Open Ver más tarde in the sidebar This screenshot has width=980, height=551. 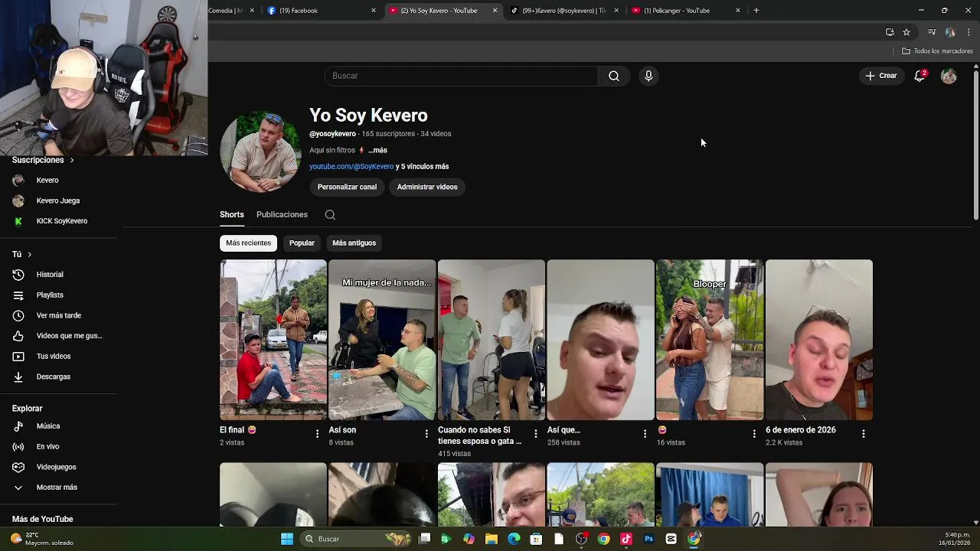click(x=59, y=315)
